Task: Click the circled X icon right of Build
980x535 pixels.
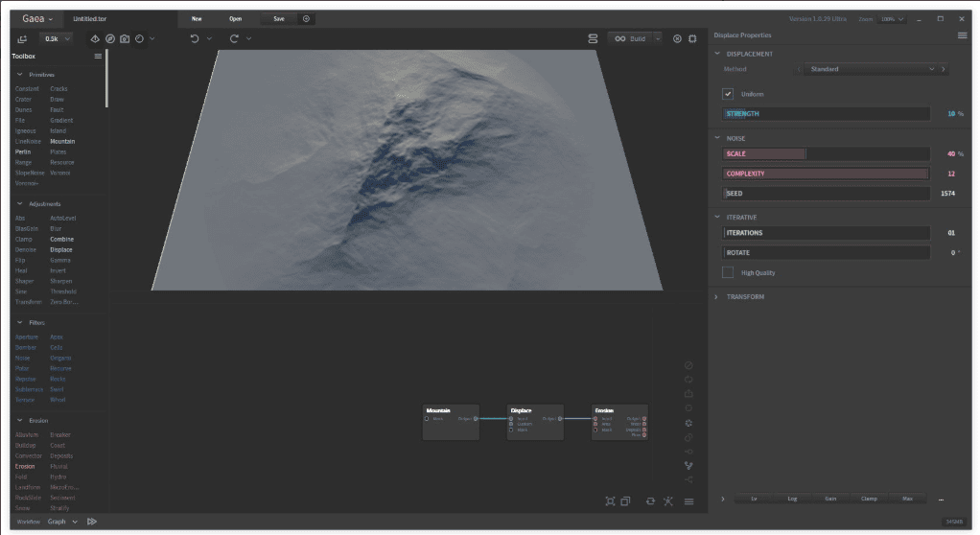Action: point(677,38)
